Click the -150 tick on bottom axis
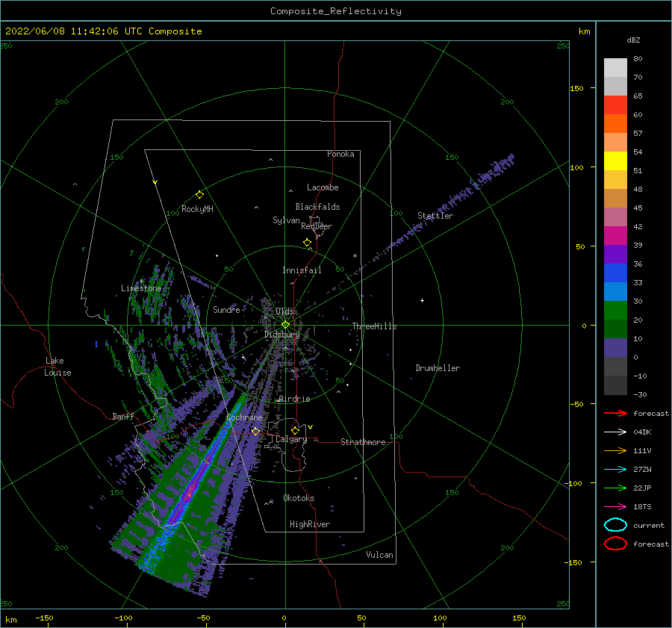Viewport: 672px width, 628px height. [44, 618]
